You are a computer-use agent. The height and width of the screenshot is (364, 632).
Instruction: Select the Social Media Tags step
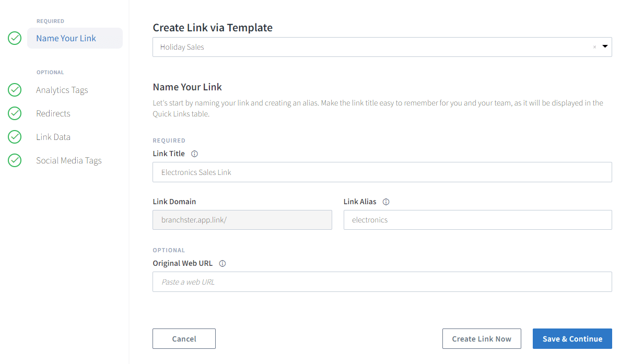coord(68,160)
